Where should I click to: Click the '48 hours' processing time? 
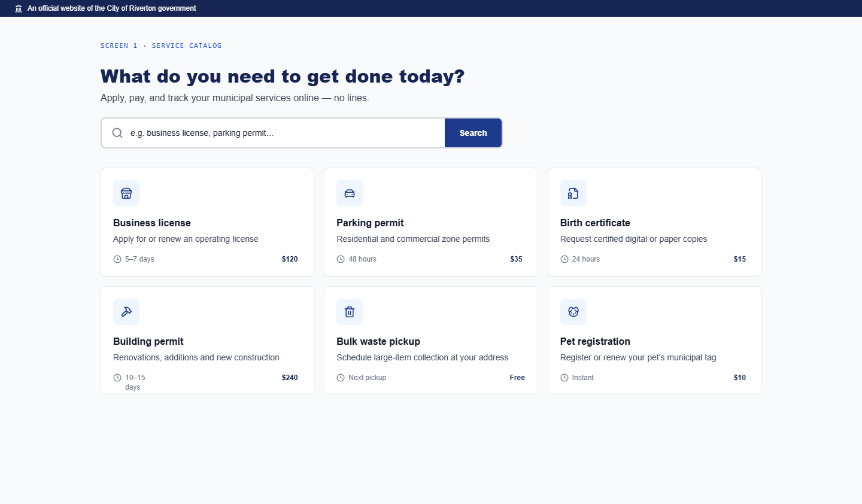(x=362, y=259)
